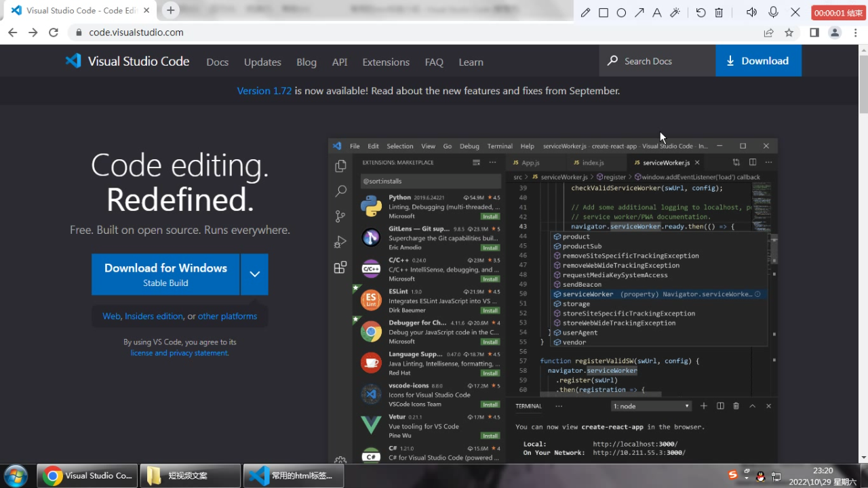Toggle microphone recording icon

(x=773, y=13)
